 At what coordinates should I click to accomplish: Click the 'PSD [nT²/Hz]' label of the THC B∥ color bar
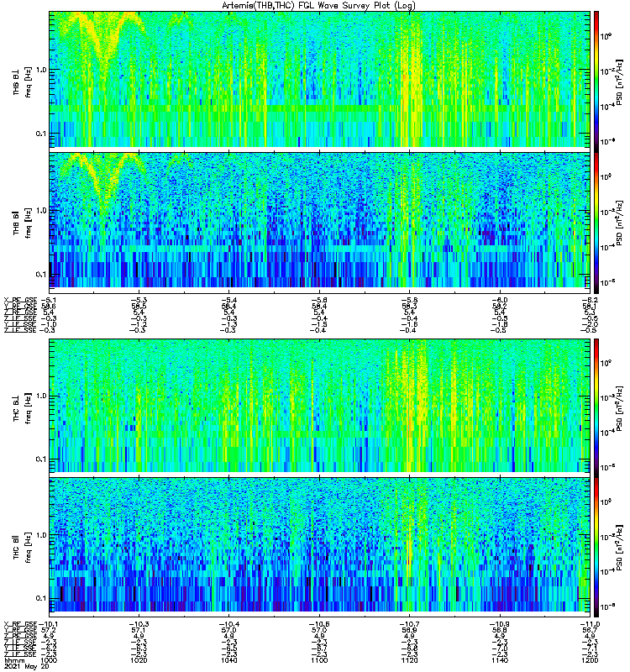619,548
